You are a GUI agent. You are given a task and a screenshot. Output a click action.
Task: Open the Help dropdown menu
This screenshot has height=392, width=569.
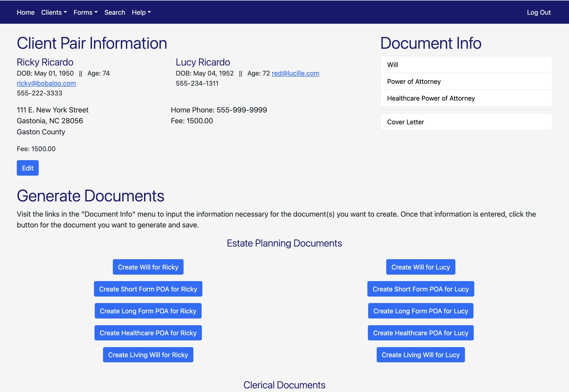pos(141,12)
